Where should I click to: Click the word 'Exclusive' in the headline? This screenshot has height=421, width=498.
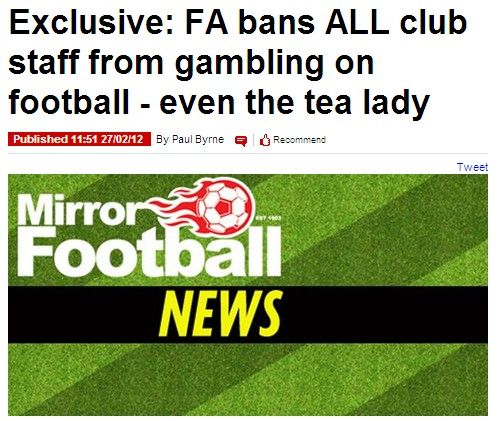91,23
